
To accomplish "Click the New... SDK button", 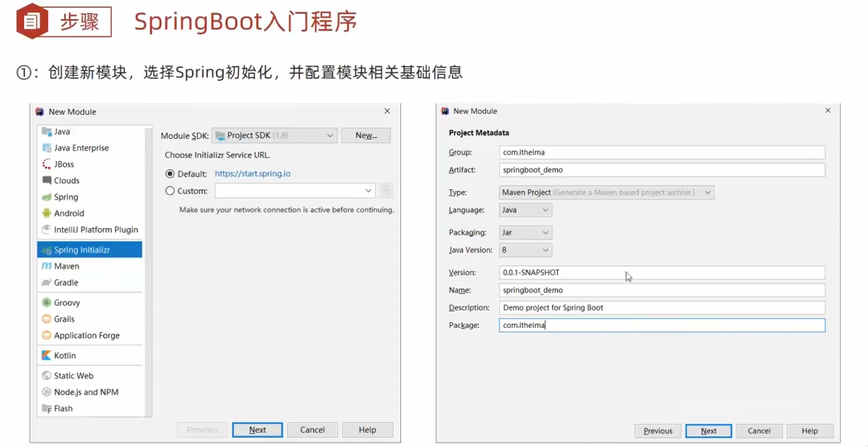I will [366, 136].
